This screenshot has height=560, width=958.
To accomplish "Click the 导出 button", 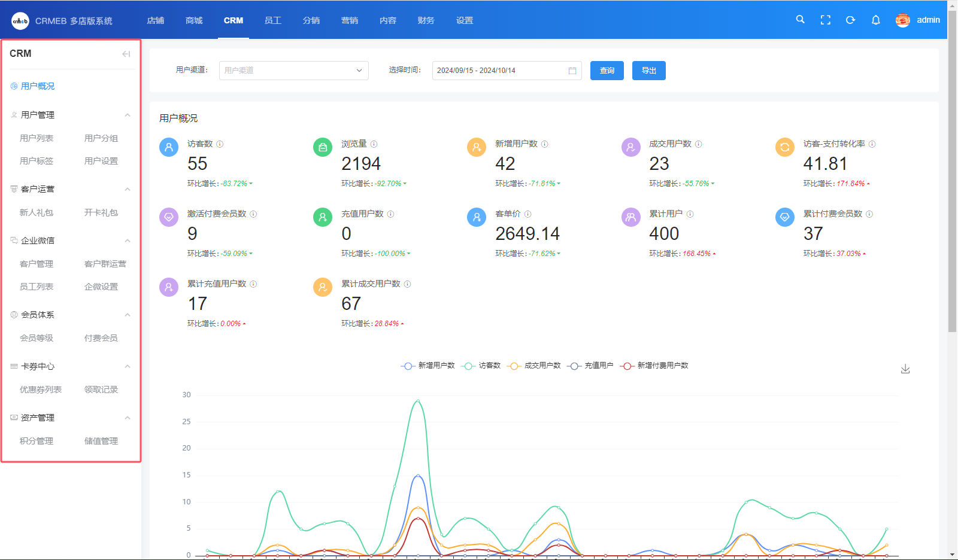I will click(649, 71).
